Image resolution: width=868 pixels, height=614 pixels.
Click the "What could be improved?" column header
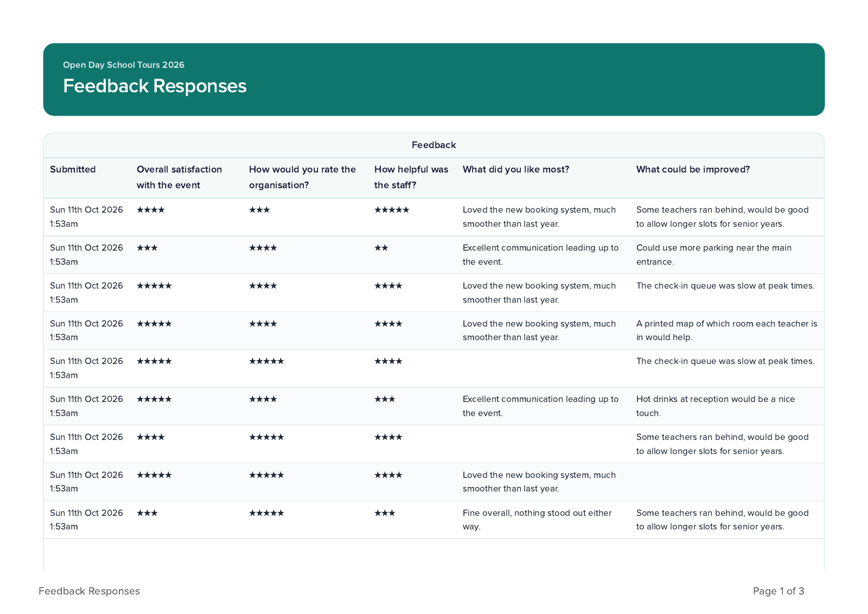tap(693, 169)
